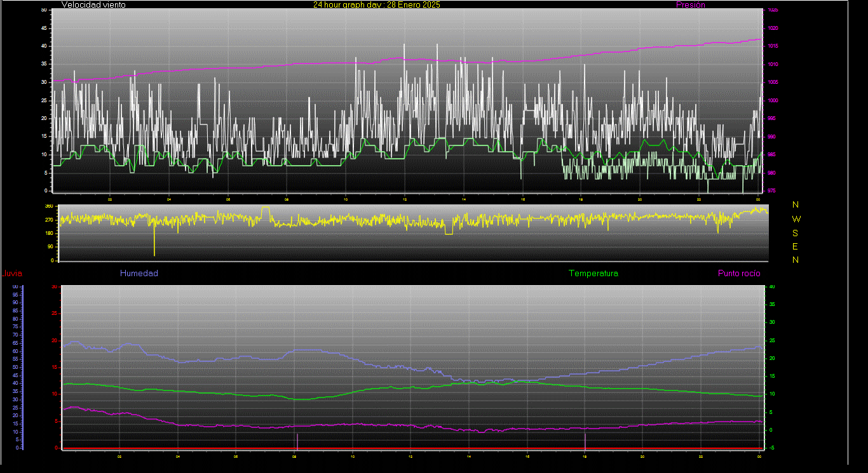The height and width of the screenshot is (473, 868).
Task: Click the 'N' letter directly above 'W'
Action: click(796, 204)
